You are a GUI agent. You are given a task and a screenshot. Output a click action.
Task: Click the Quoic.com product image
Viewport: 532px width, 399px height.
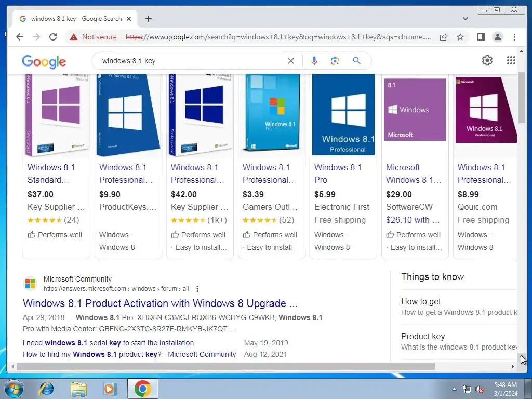coord(486,110)
